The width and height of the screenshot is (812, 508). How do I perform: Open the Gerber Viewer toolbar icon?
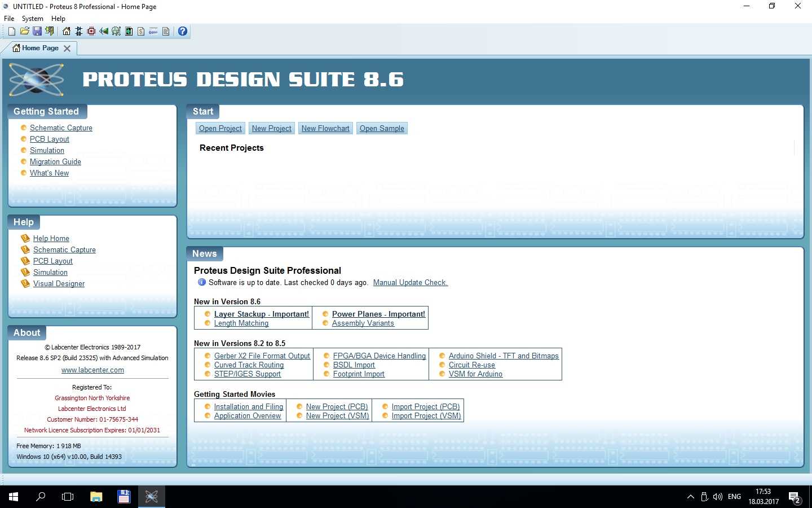(x=116, y=32)
